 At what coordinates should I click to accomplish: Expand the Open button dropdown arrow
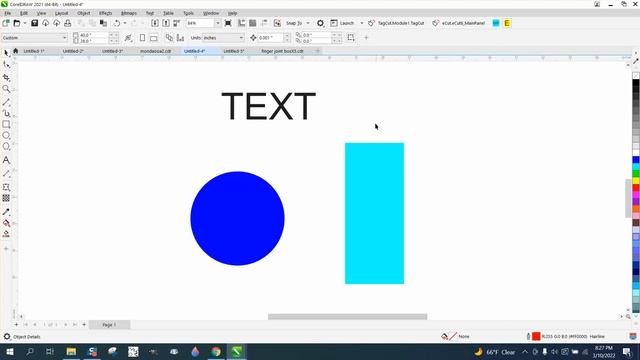[x=24, y=23]
